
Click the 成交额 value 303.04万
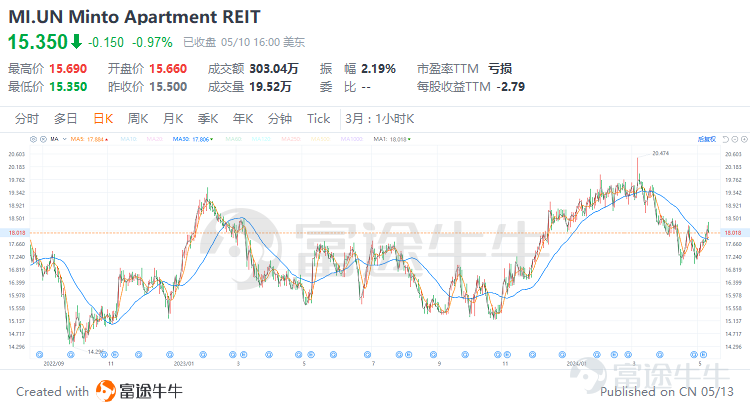tap(274, 69)
